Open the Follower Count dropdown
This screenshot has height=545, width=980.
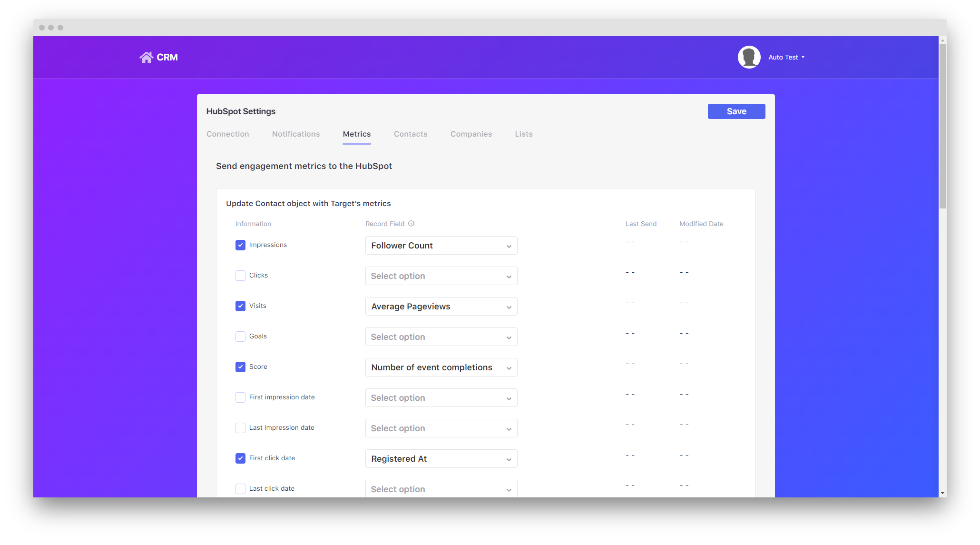[x=441, y=246]
